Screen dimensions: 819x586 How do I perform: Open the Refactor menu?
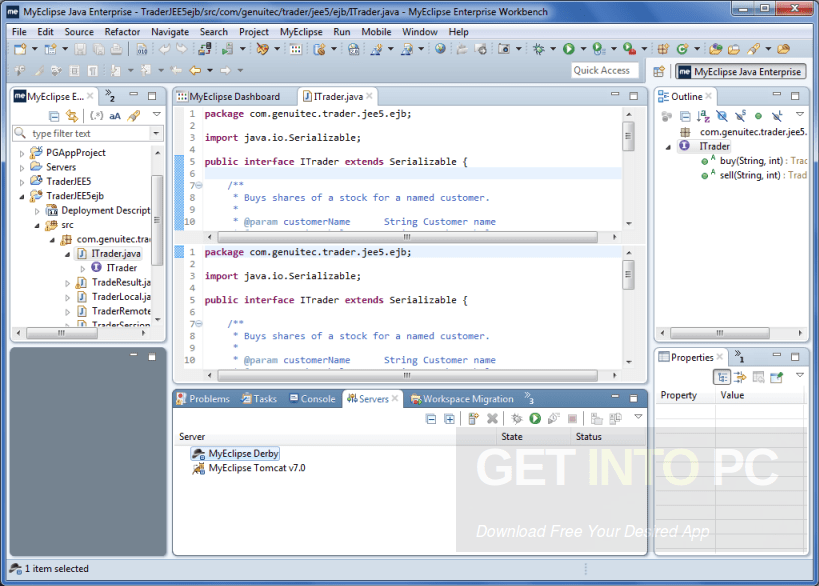coord(122,32)
